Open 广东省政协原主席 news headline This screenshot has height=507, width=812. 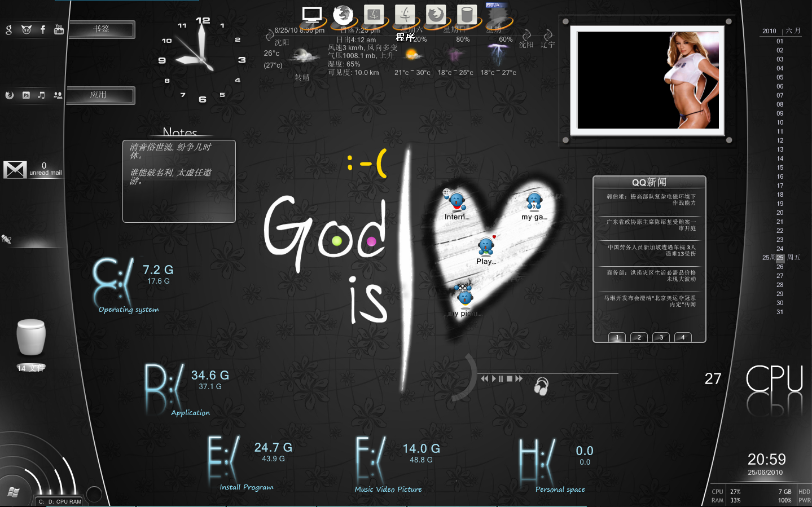651,225
